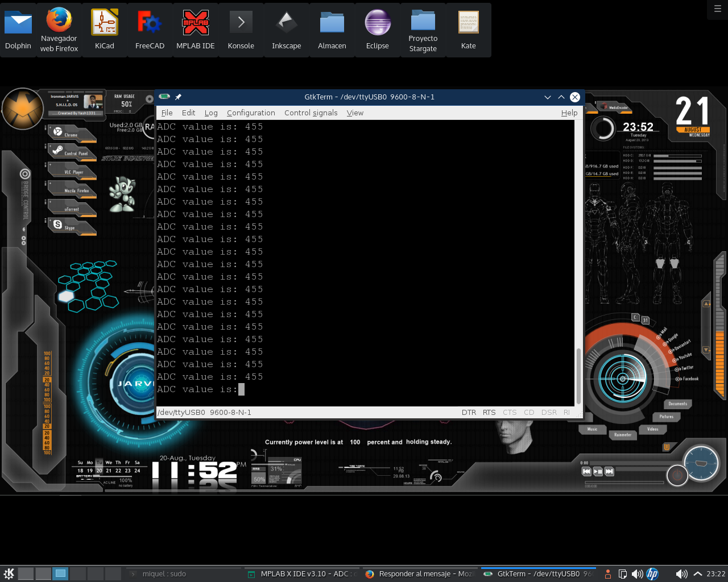Click the CTS indicator in the status bar
Viewport: 728px width, 582px height.
pos(510,413)
